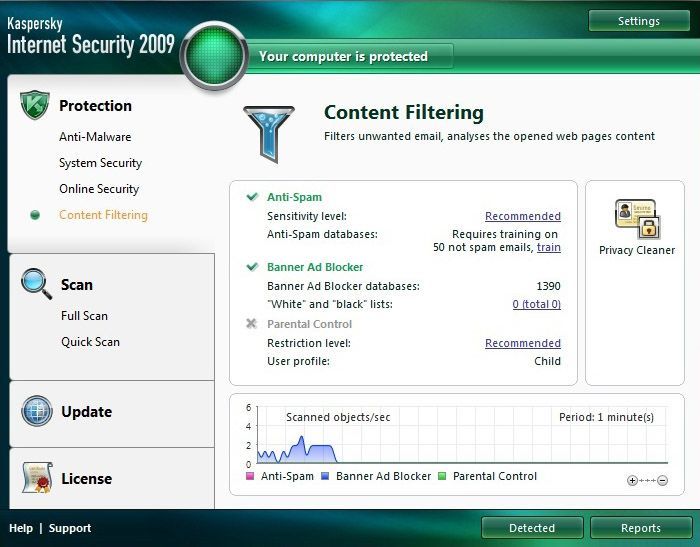
Task: Open the License section
Action: 87,479
